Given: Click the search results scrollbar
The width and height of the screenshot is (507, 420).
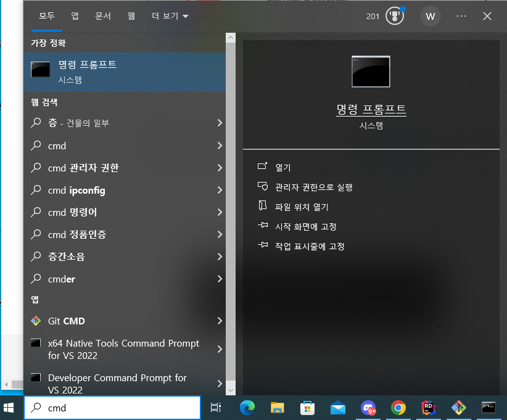Looking at the screenshot, I should click(x=230, y=185).
